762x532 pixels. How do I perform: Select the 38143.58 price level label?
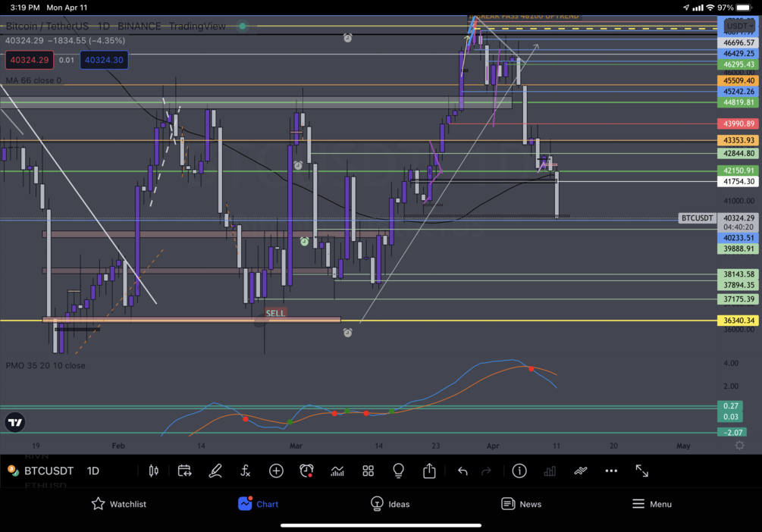coord(738,274)
